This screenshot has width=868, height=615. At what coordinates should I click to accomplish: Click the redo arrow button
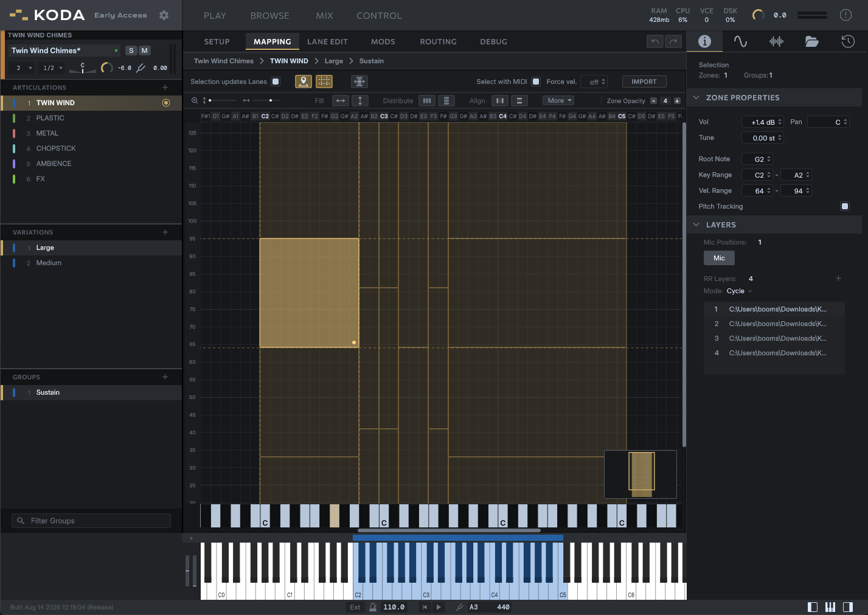(673, 41)
